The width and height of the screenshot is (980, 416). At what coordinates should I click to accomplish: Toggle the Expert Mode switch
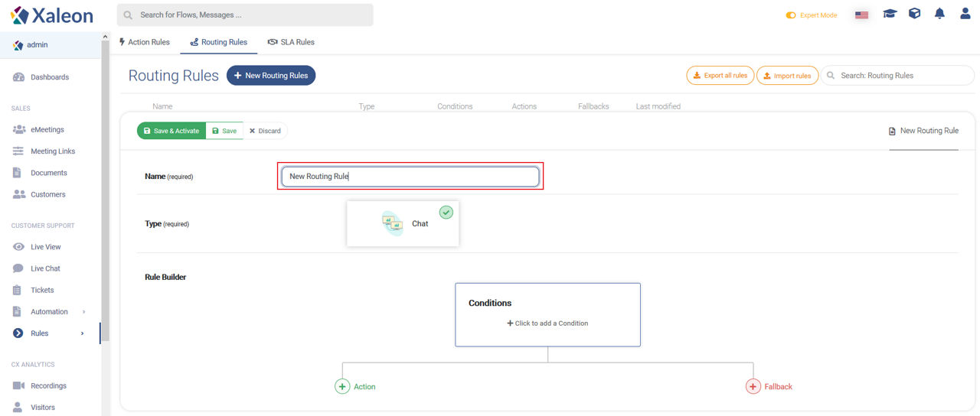coord(791,15)
